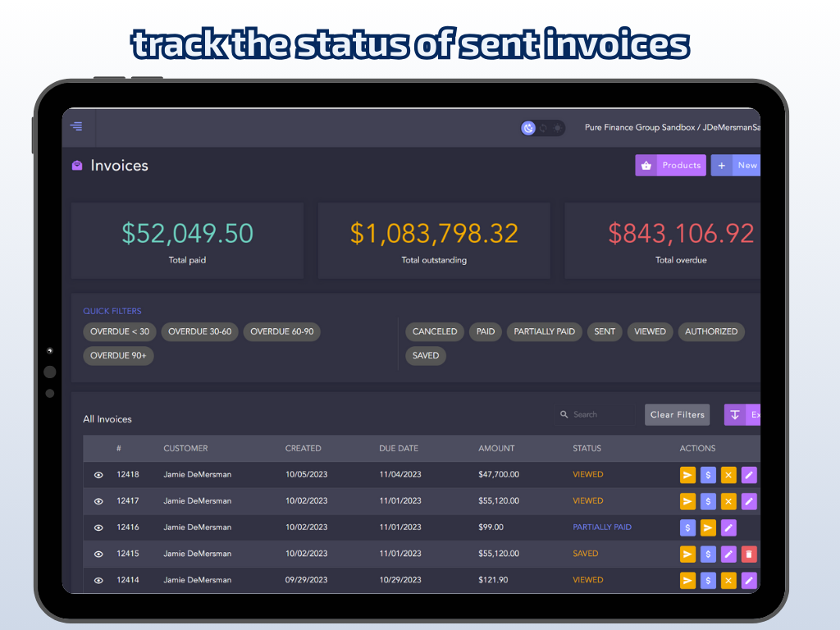
Task: Delete saved invoice 12415 trash icon
Action: (x=748, y=554)
